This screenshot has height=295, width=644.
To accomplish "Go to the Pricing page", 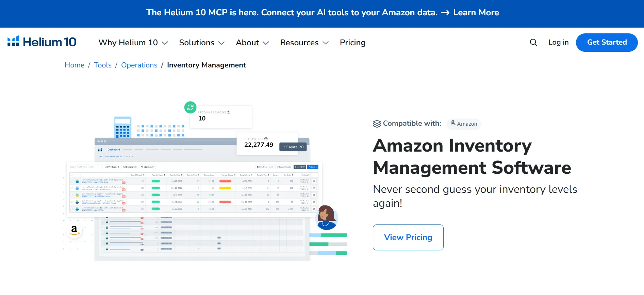I will [x=352, y=43].
